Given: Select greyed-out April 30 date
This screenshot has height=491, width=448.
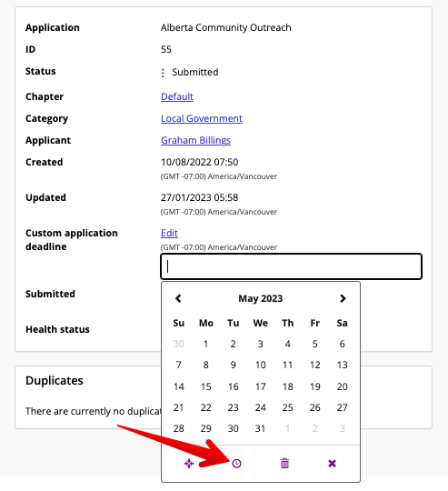Looking at the screenshot, I should [x=179, y=344].
